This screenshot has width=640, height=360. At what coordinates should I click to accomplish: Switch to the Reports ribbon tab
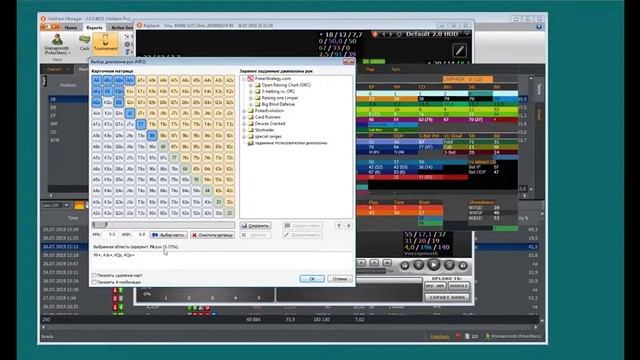(x=94, y=27)
